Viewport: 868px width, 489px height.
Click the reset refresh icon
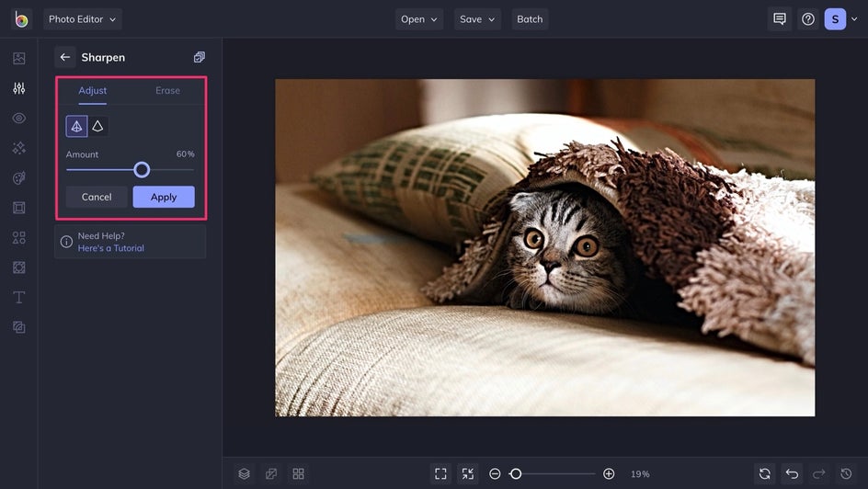[765, 474]
